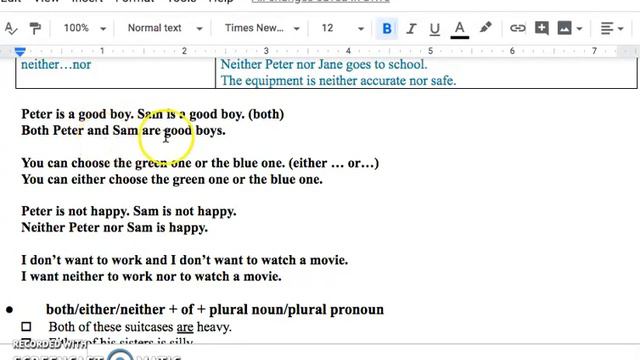Click the spell check icon
Image resolution: width=640 pixels, height=360 pixels.
pos(10,29)
